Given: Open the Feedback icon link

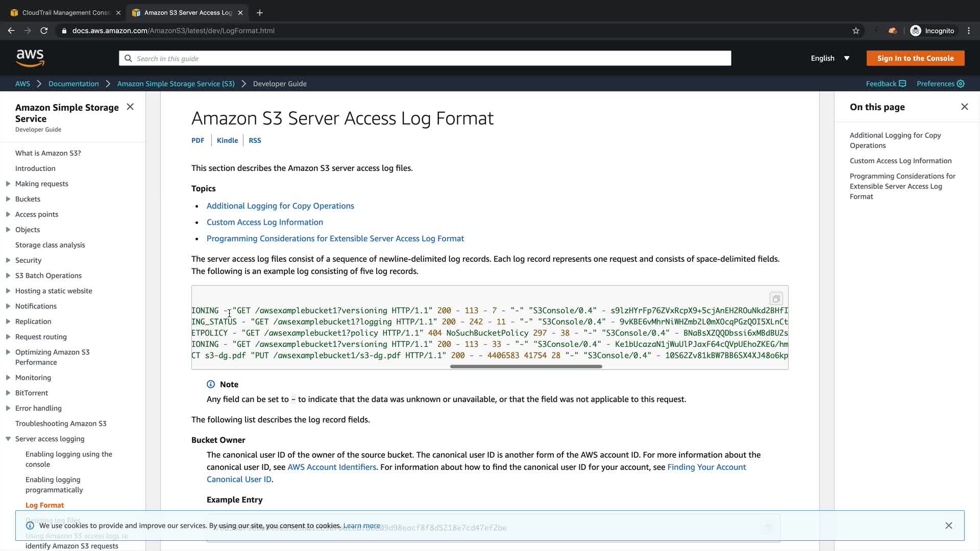Looking at the screenshot, I should click(902, 84).
